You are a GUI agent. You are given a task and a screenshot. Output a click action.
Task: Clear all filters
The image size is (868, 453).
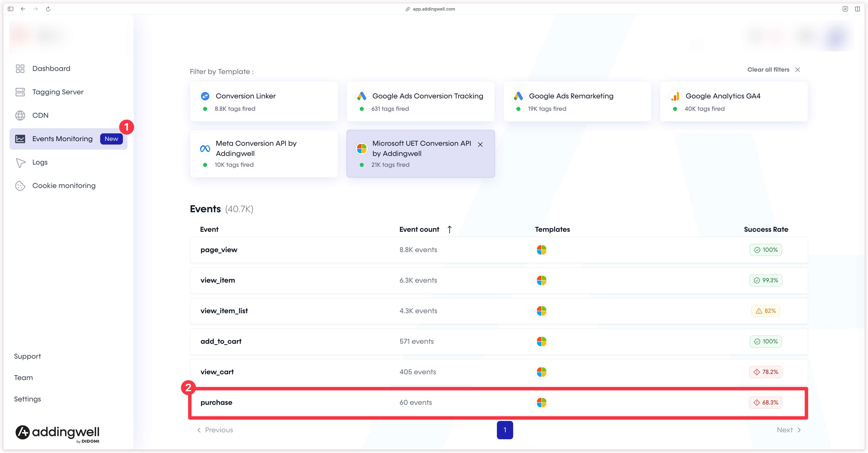point(768,70)
